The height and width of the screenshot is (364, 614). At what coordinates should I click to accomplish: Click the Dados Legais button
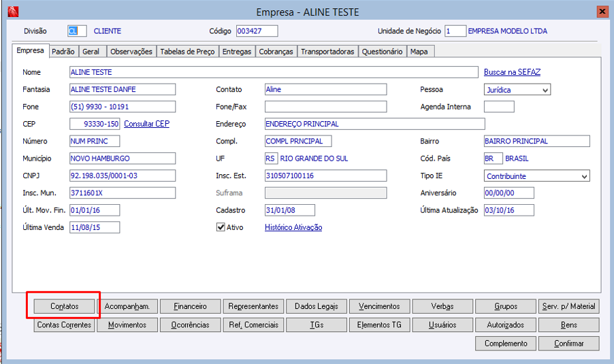(316, 307)
